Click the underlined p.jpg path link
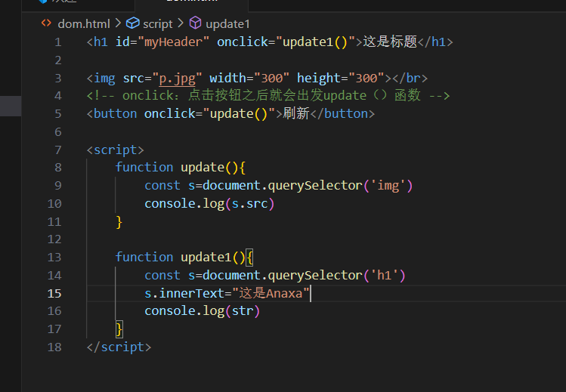This screenshot has height=392, width=566. 178,79
